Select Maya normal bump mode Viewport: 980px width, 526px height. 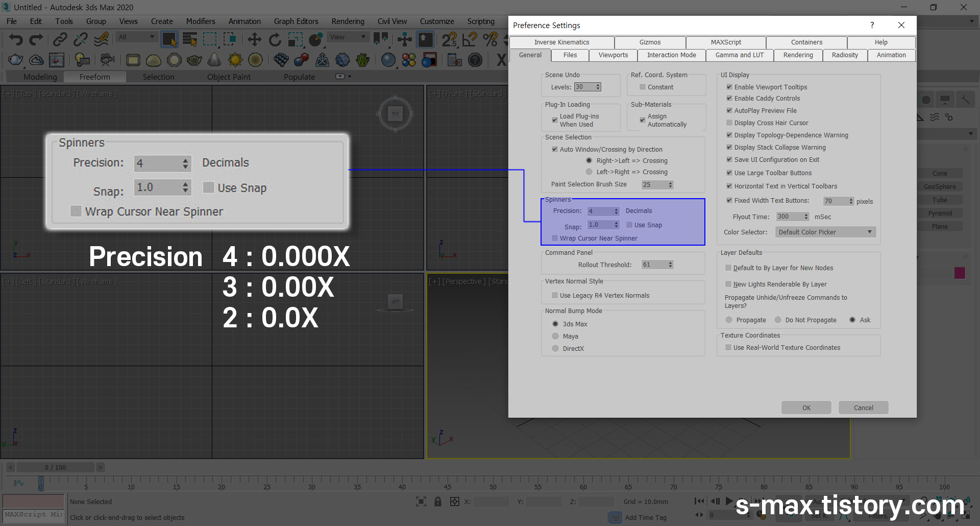[555, 336]
